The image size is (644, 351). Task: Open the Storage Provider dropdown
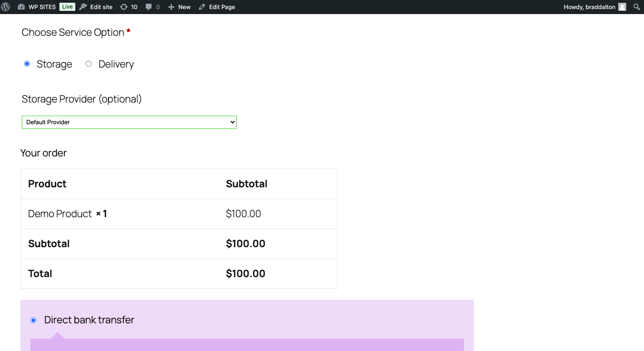tap(129, 122)
